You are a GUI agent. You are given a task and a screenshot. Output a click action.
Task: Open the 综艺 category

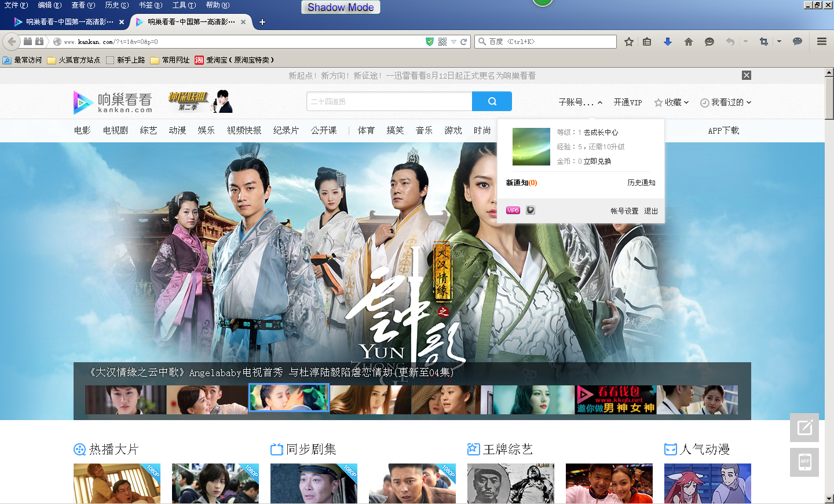pos(148,131)
